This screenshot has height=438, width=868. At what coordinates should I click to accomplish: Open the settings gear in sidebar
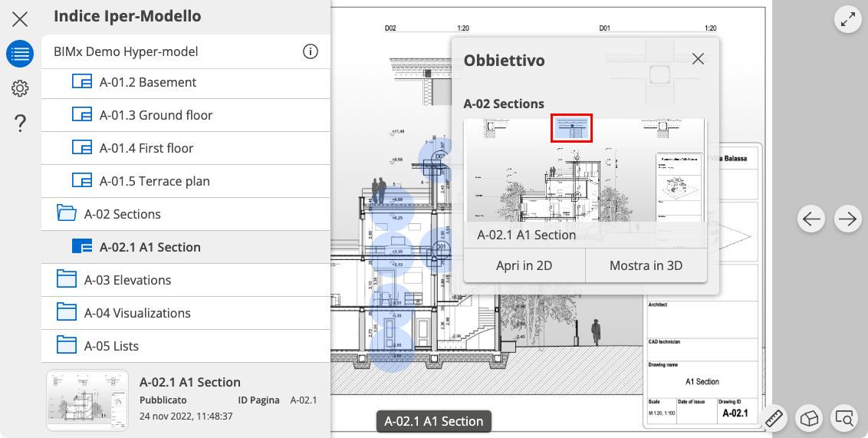(20, 89)
